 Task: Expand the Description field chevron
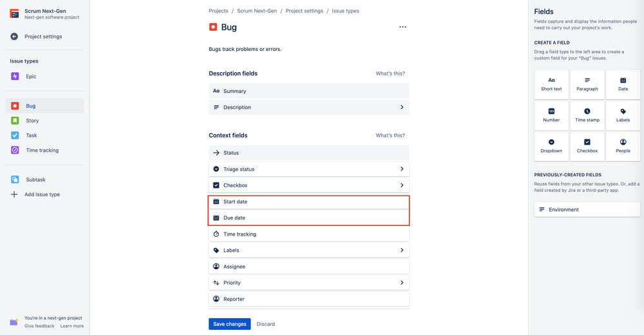[x=401, y=107]
